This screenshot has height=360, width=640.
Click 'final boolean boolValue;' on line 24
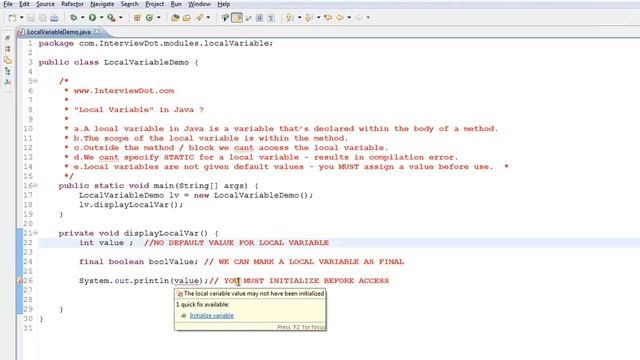[x=138, y=262]
